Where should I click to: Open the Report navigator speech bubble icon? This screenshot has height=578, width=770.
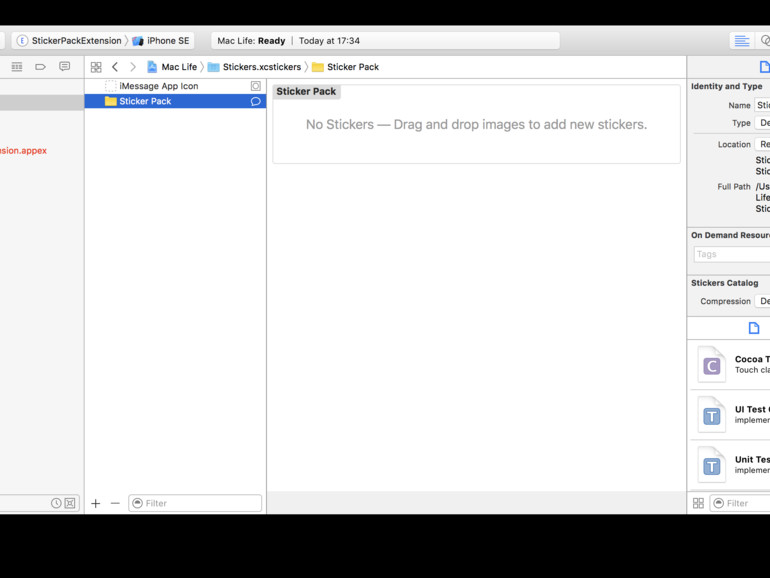[64, 67]
